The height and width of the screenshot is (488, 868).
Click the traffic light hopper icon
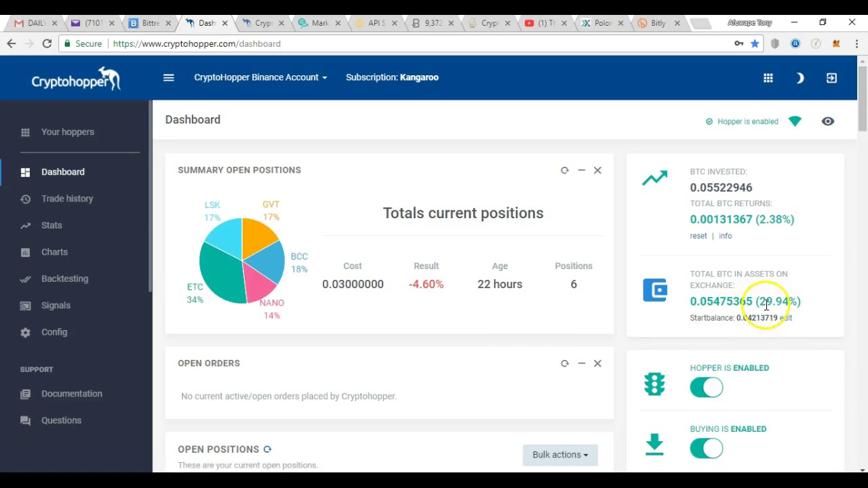(x=654, y=384)
